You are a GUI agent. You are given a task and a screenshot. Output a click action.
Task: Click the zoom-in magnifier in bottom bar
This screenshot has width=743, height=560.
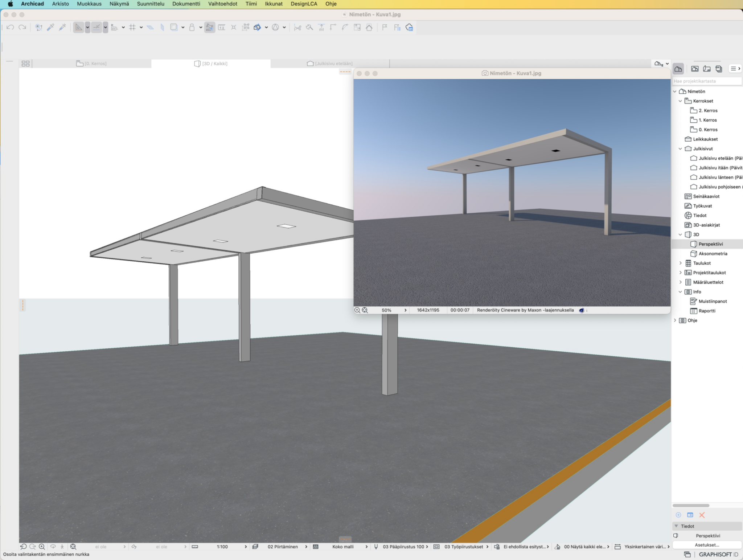coord(42,547)
